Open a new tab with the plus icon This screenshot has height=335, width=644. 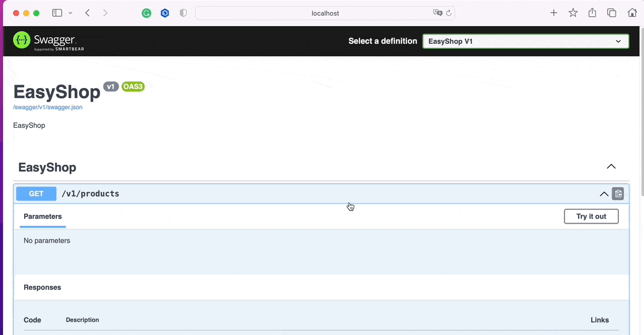tap(554, 13)
